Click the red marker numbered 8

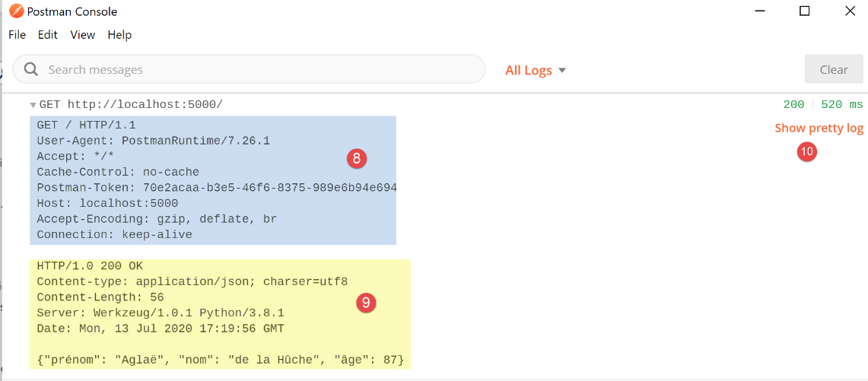[x=356, y=158]
